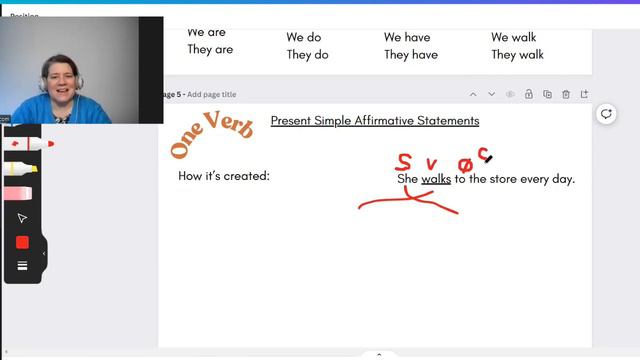Add a comment bubble button

click(606, 114)
